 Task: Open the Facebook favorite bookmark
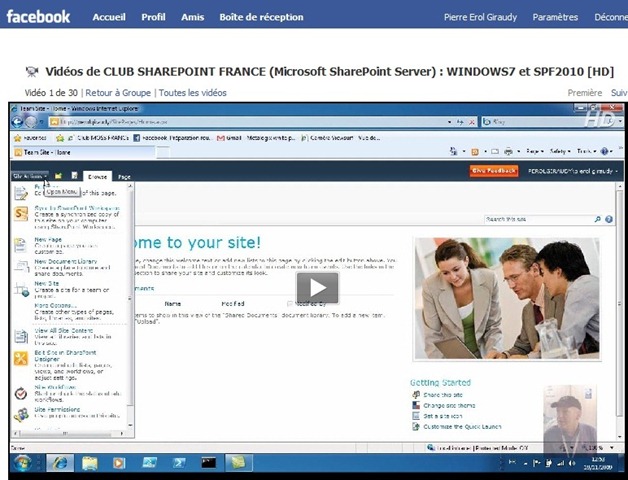click(172, 138)
